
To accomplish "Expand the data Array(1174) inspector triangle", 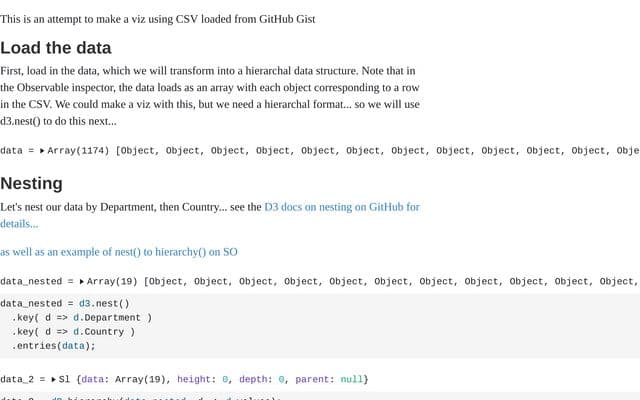I will [42, 151].
